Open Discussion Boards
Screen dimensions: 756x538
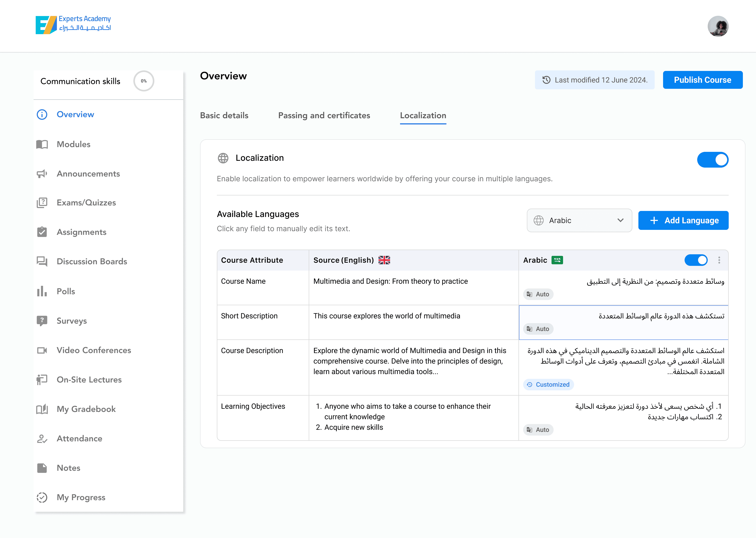coord(92,261)
